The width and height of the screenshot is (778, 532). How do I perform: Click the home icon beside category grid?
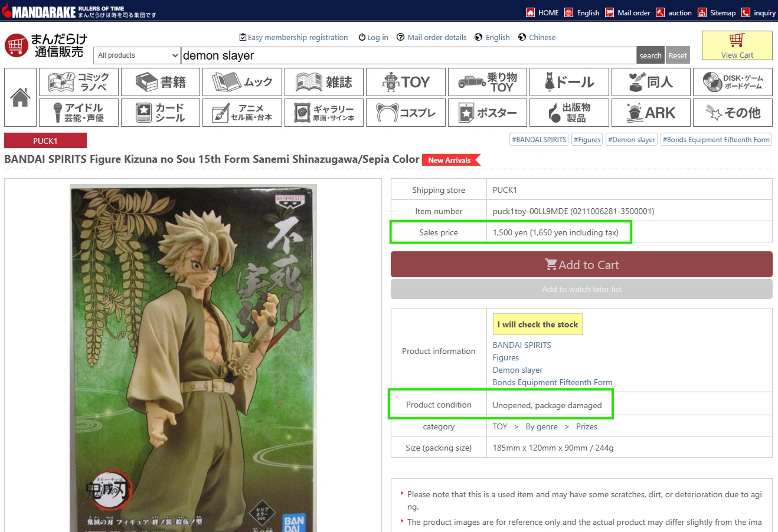click(x=20, y=97)
